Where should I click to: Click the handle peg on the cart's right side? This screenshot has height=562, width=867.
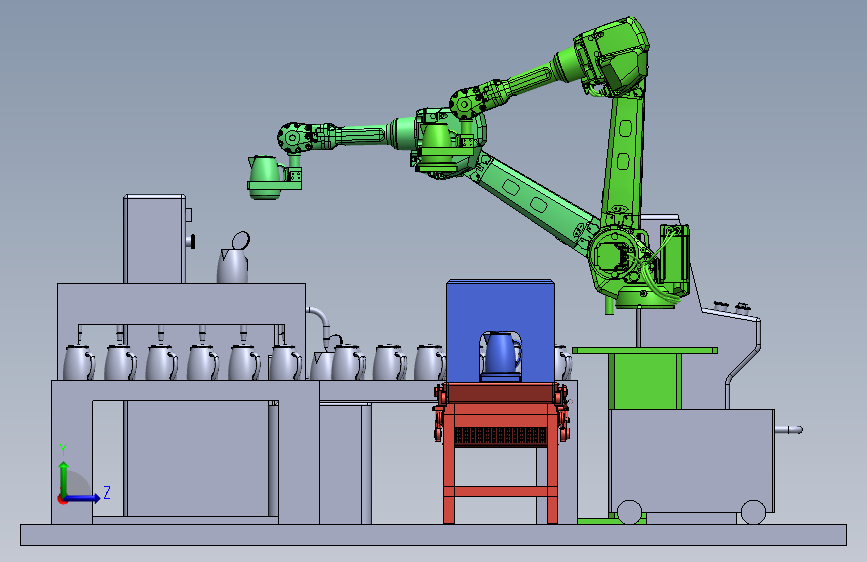coord(789,429)
